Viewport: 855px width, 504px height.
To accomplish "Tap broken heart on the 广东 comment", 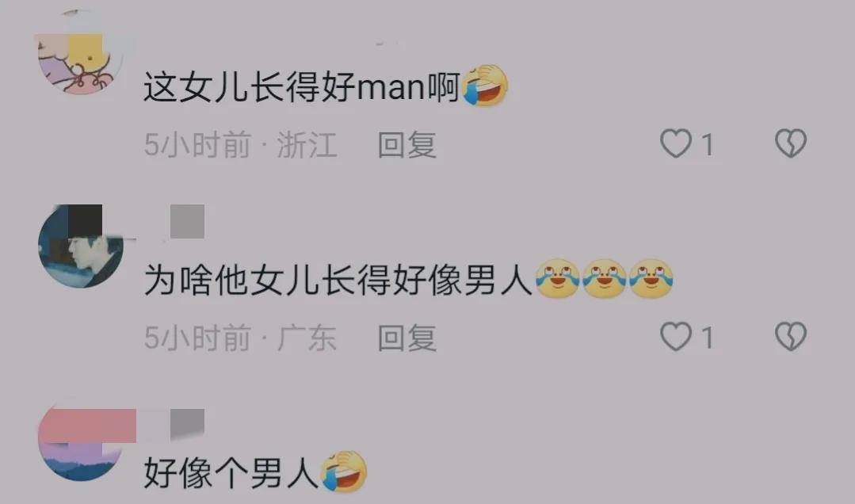I will point(791,337).
